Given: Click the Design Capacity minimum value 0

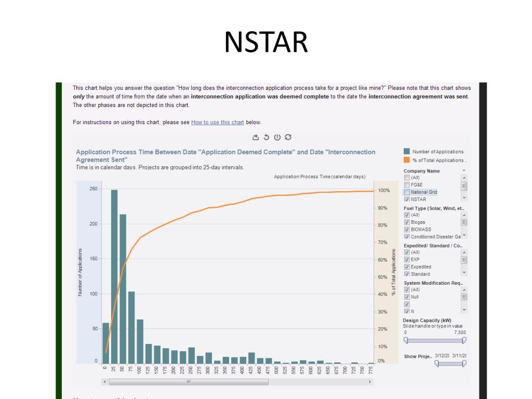Looking at the screenshot, I should coord(405,332).
